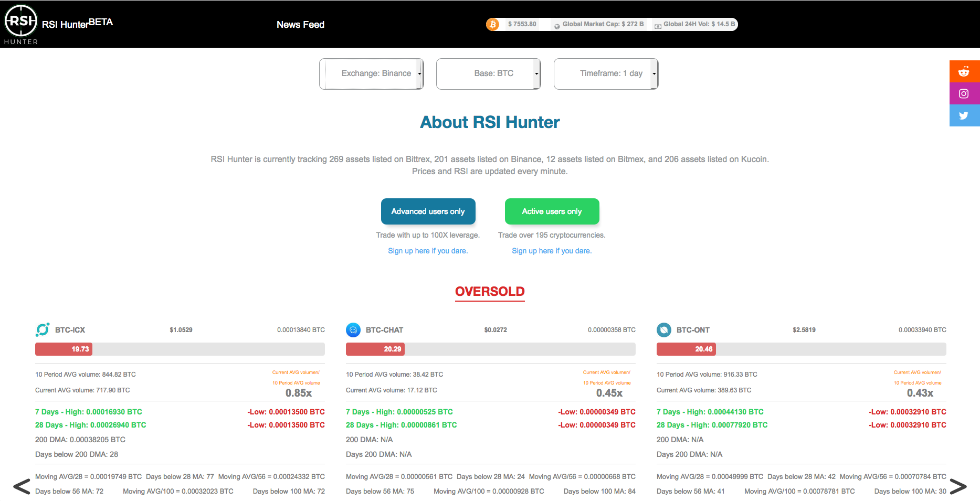Click ONT price 0.00033940 BTC
This screenshot has width=980, height=501.
(922, 330)
